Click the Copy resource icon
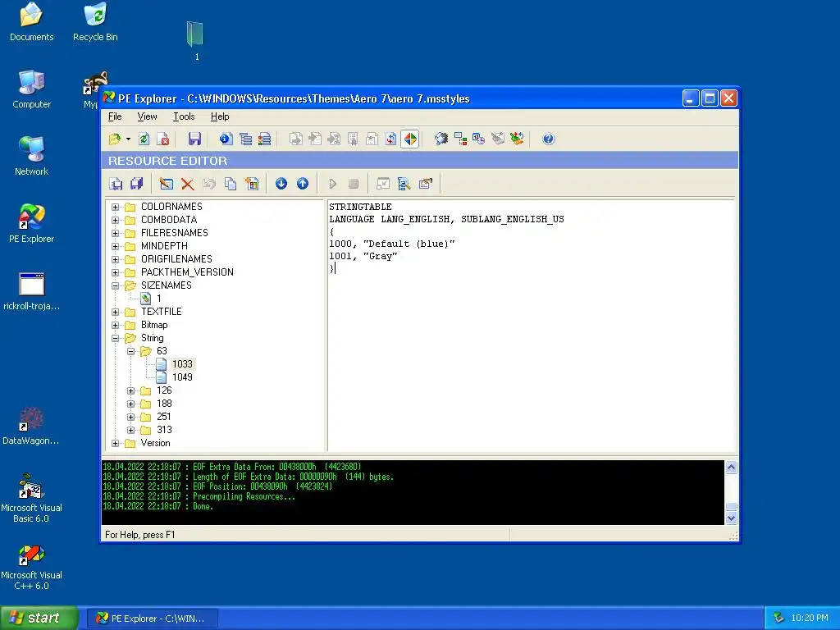 231,184
